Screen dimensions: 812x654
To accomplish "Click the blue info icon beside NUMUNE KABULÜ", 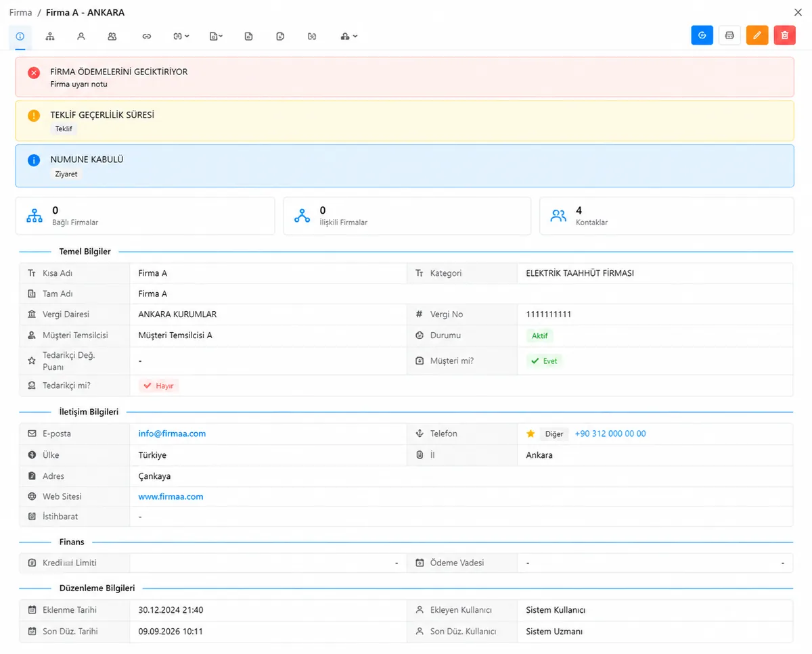I will click(34, 160).
